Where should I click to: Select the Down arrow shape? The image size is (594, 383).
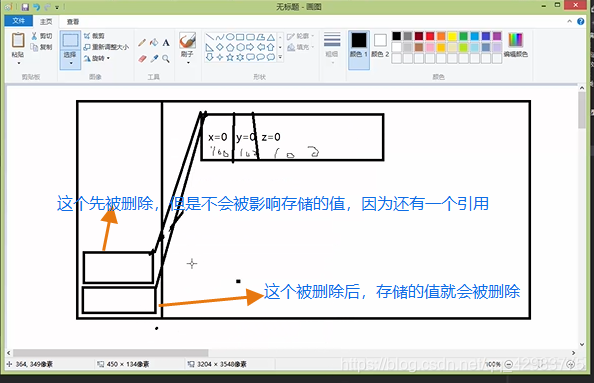tap(209, 58)
